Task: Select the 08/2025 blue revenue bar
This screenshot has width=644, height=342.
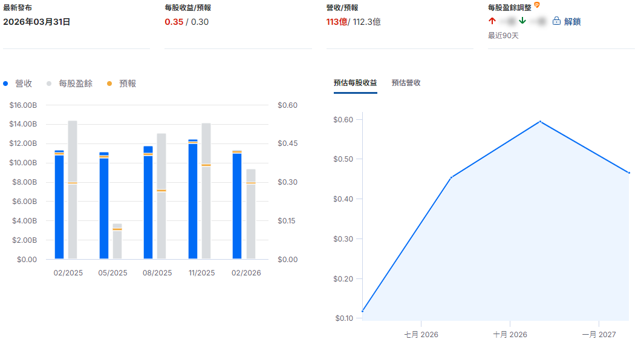Action: (x=148, y=203)
